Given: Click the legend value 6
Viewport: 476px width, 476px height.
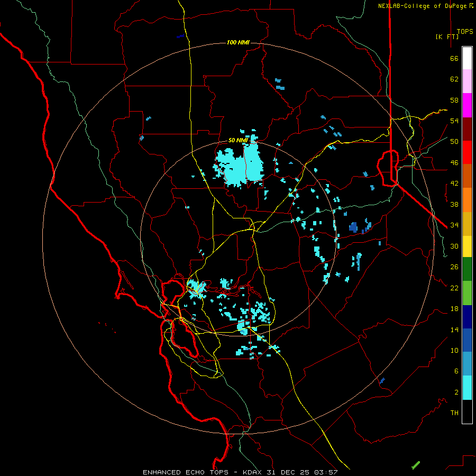Looking at the screenshot, I should (456, 371).
